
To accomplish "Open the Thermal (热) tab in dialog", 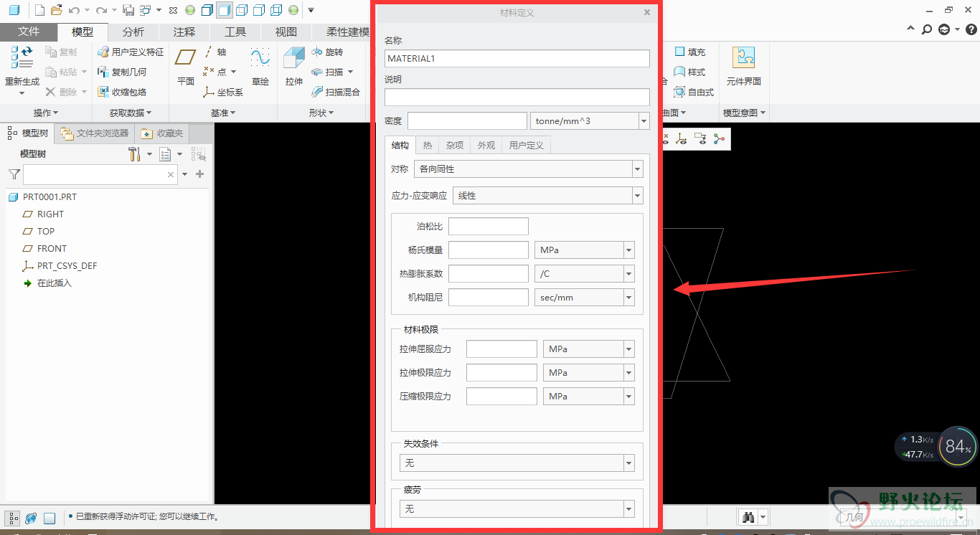I will point(428,146).
